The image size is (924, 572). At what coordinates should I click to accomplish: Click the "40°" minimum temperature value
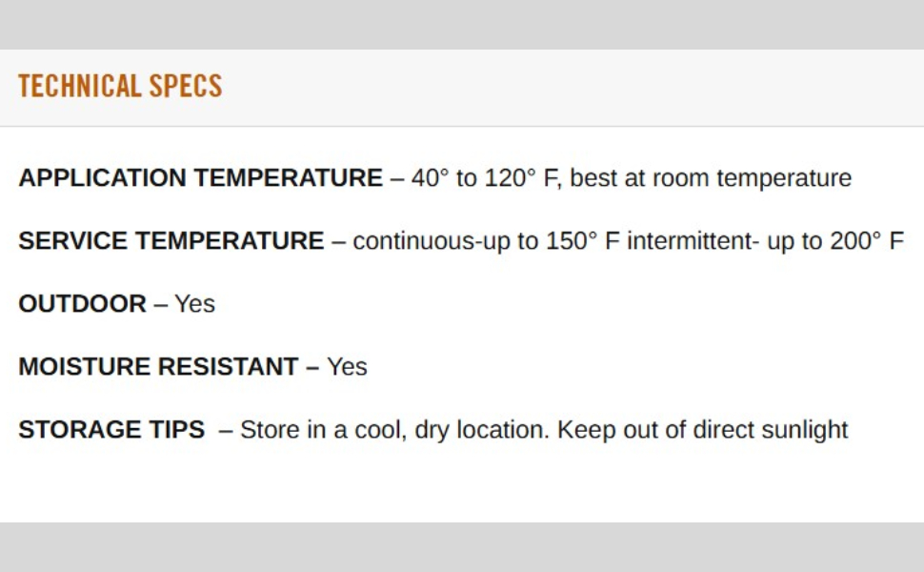pos(430,178)
